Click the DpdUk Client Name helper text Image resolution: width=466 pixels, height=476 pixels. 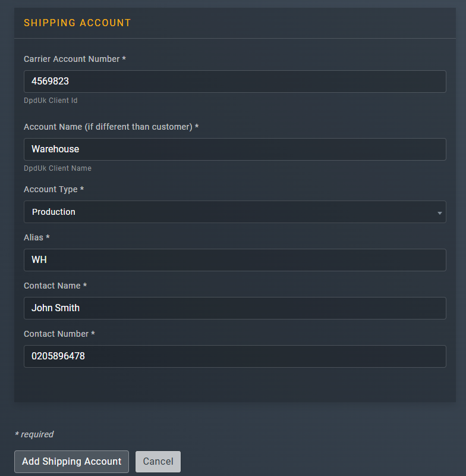58,168
